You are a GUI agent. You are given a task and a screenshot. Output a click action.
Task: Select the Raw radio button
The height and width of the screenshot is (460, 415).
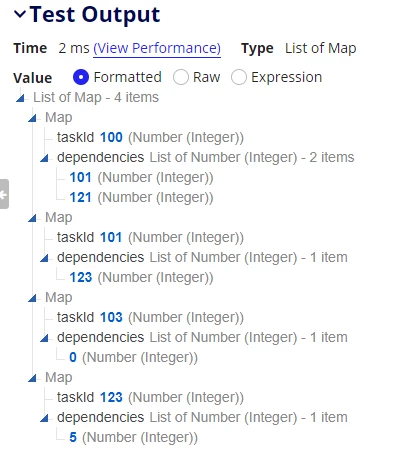point(181,77)
